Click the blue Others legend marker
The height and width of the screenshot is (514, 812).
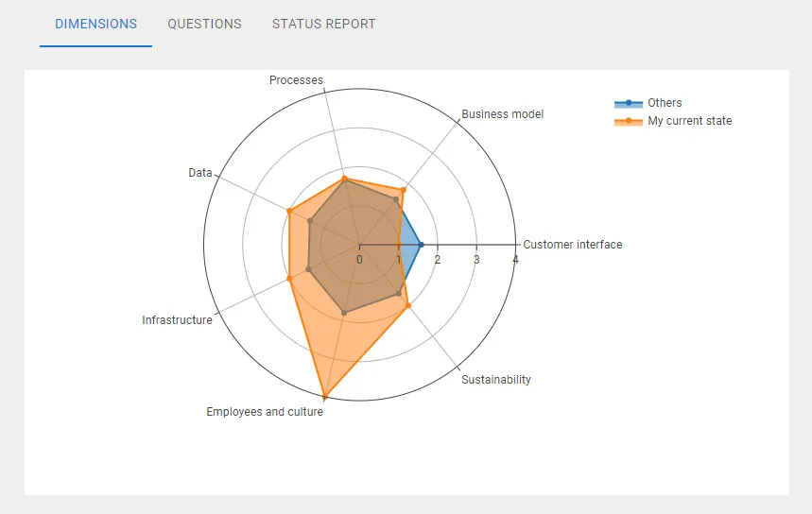click(628, 103)
